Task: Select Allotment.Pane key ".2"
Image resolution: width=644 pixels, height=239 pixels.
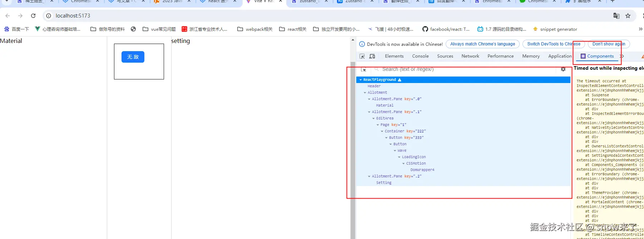Action: (397, 176)
